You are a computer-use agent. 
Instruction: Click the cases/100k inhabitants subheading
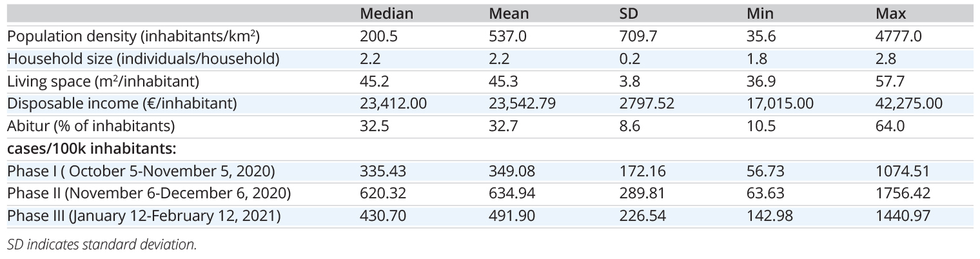92,149
